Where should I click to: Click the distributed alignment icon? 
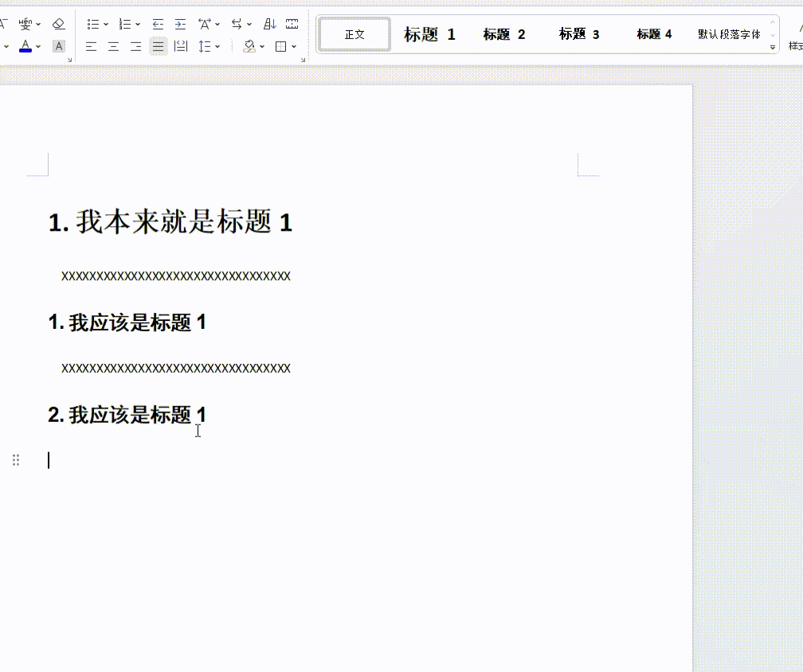179,45
